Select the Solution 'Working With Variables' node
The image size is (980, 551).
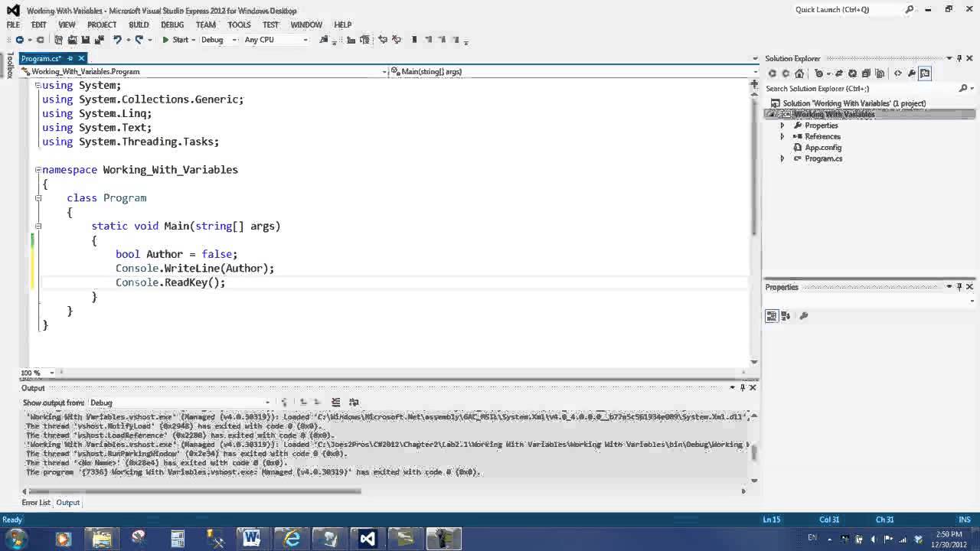(x=854, y=103)
